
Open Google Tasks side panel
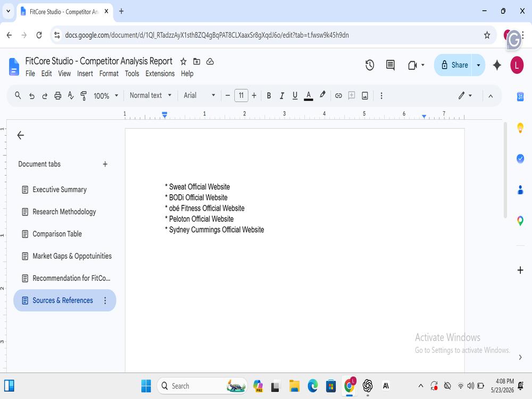pos(520,159)
